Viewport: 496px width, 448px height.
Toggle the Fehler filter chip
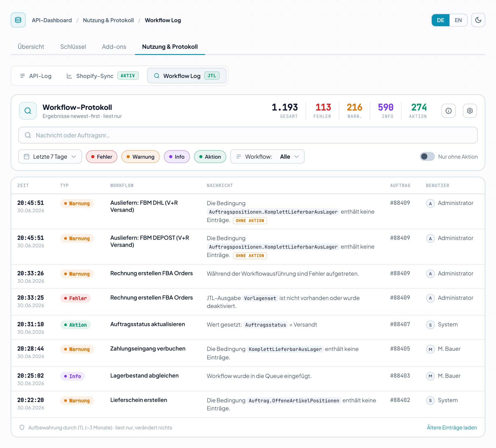point(102,157)
